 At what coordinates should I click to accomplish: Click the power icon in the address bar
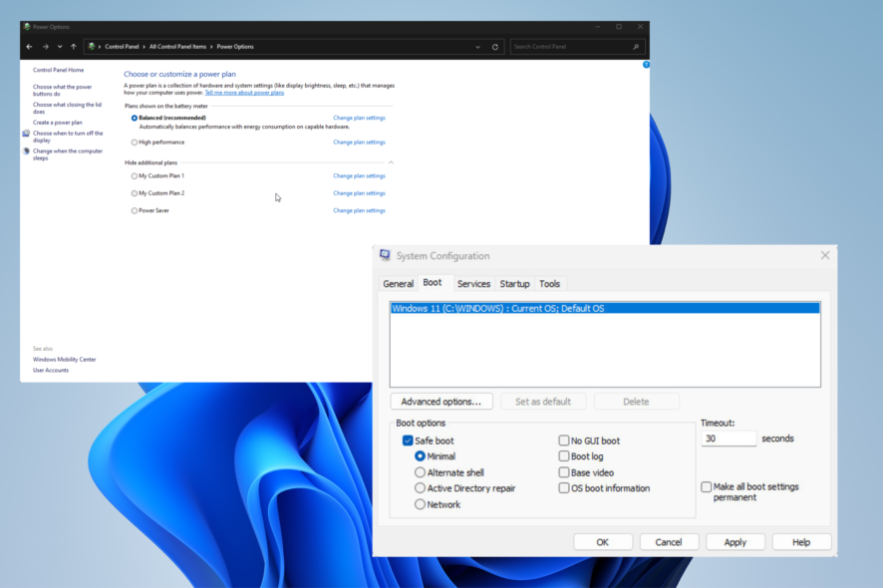[92, 47]
